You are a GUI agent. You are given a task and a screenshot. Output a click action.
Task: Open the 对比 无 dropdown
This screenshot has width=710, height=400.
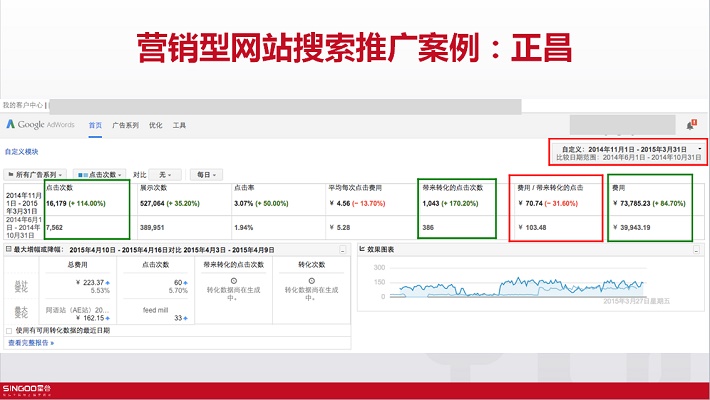165,174
